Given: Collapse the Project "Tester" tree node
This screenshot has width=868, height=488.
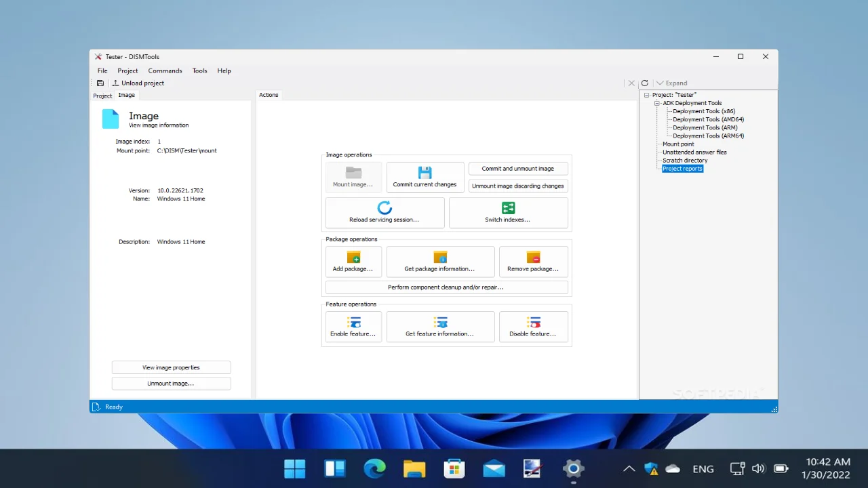Looking at the screenshot, I should (647, 95).
